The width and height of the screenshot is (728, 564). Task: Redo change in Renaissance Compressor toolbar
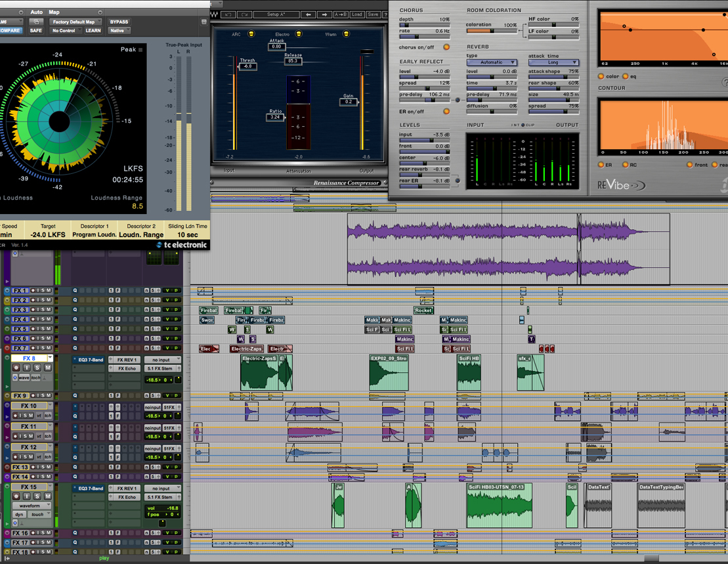pyautogui.click(x=244, y=14)
